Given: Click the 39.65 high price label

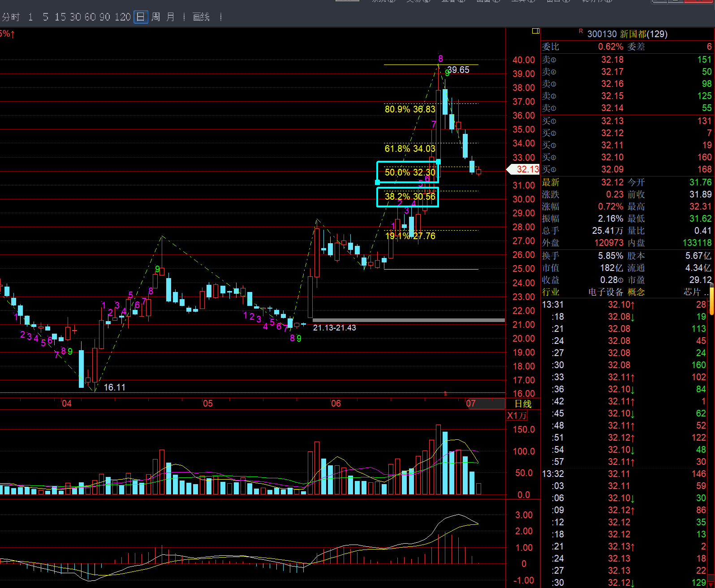Looking at the screenshot, I should pos(458,70).
